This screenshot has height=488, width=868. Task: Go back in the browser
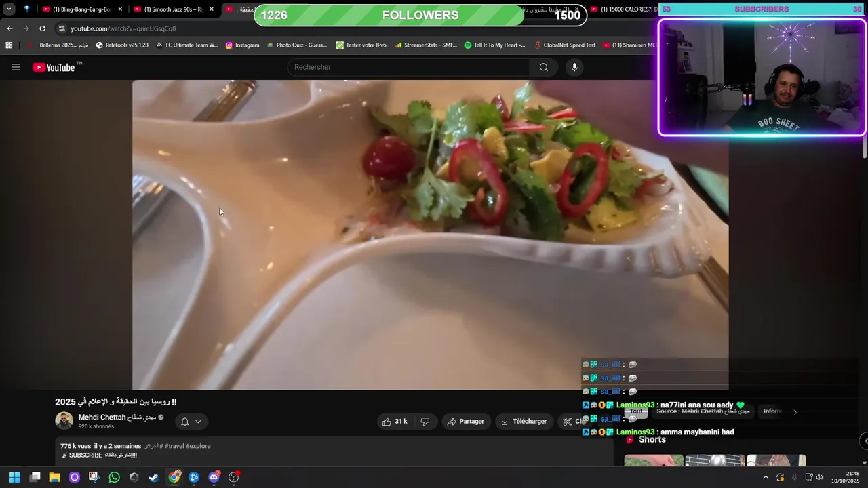(x=9, y=28)
